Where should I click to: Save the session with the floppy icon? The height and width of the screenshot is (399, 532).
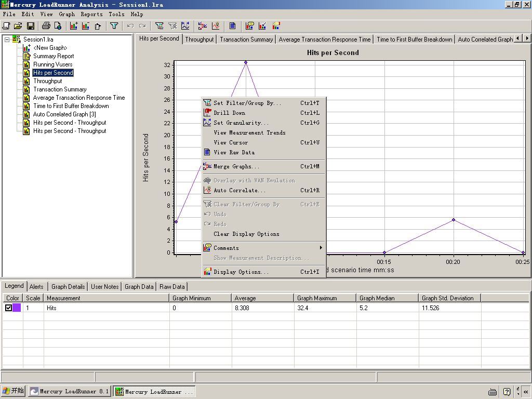click(31, 26)
